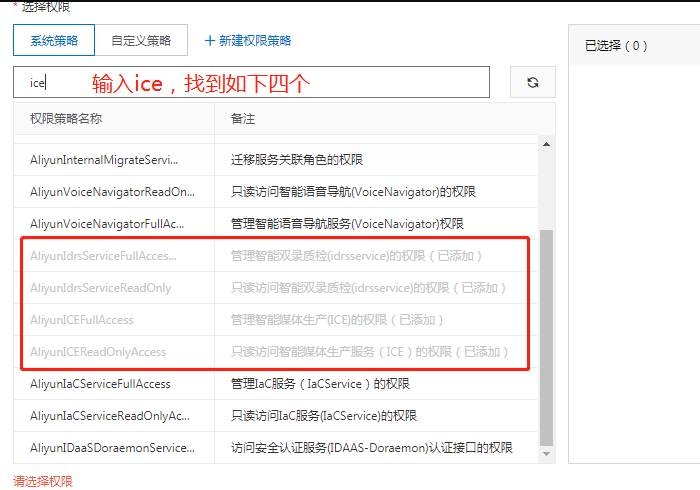Screen dimensions: 700x490
Task: Click the 只读访问IaC服务(IaCService)的权限 remark
Action: click(x=324, y=416)
